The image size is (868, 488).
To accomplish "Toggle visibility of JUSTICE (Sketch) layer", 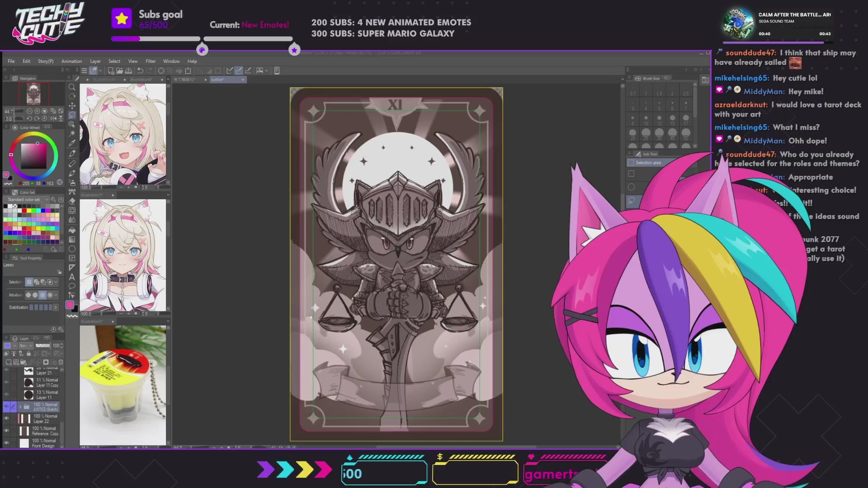I will (6, 407).
